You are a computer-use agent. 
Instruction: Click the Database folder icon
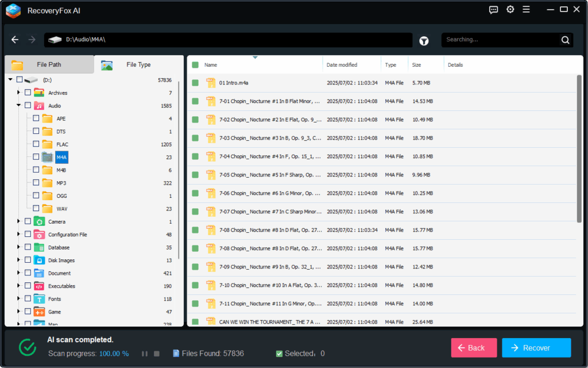click(x=39, y=247)
